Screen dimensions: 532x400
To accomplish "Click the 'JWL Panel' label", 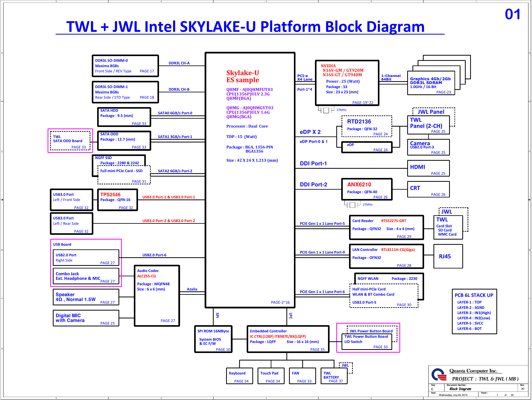I will tap(431, 112).
